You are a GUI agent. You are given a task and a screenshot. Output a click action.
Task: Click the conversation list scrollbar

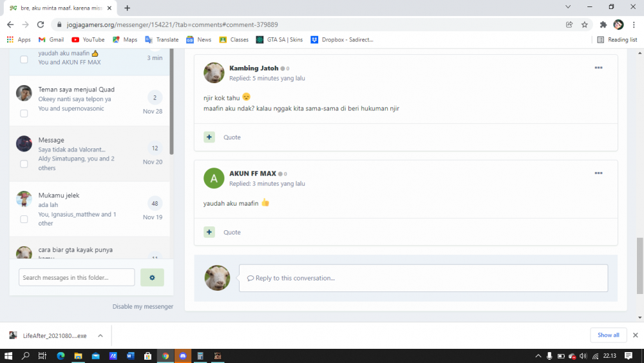171,101
